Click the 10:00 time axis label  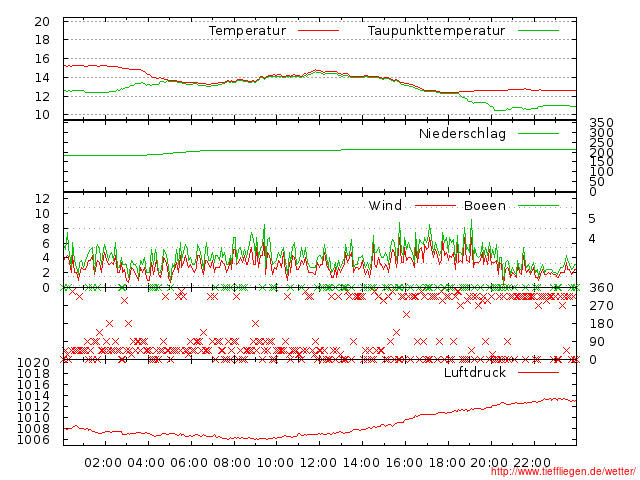click(x=275, y=463)
